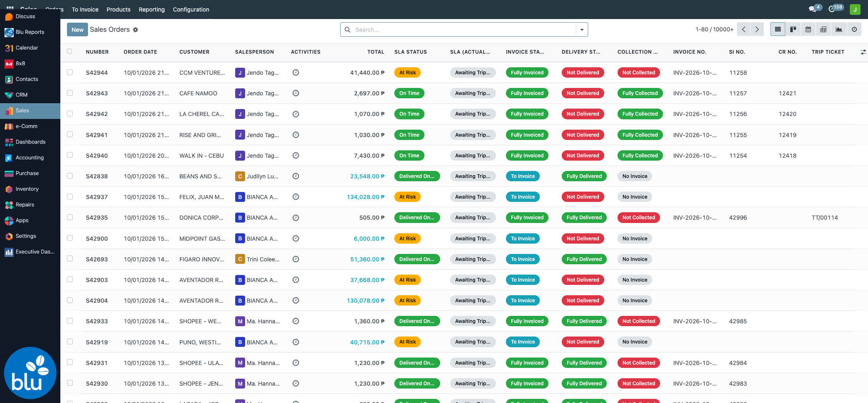
Task: Open the Discuss app from sidebar
Action: point(30,17)
